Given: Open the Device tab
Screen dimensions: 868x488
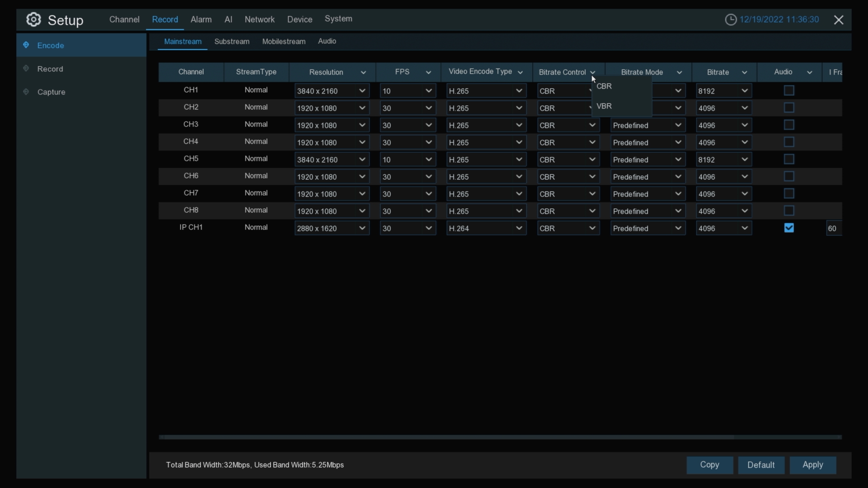Looking at the screenshot, I should click(300, 19).
